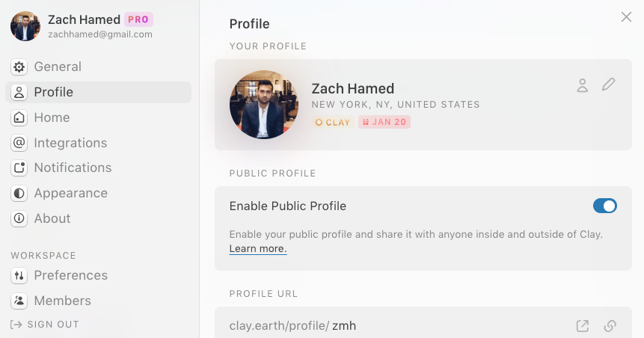Toggle the Enable Public Profile switch

(x=604, y=206)
